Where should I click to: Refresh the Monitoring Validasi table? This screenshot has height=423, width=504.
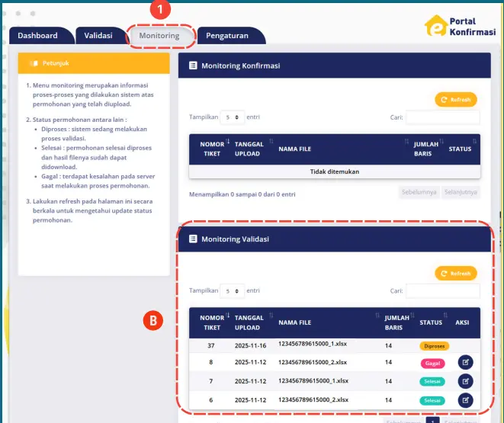(456, 274)
